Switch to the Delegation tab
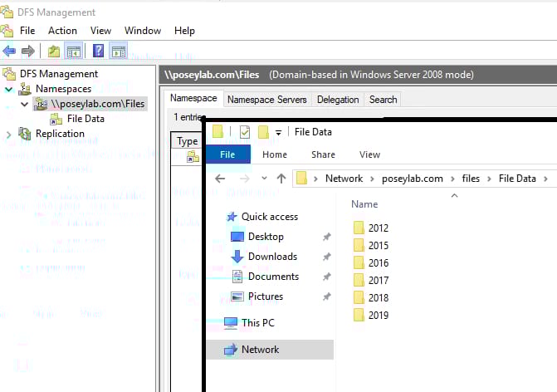Viewport: 557px width, 392px height. [338, 100]
